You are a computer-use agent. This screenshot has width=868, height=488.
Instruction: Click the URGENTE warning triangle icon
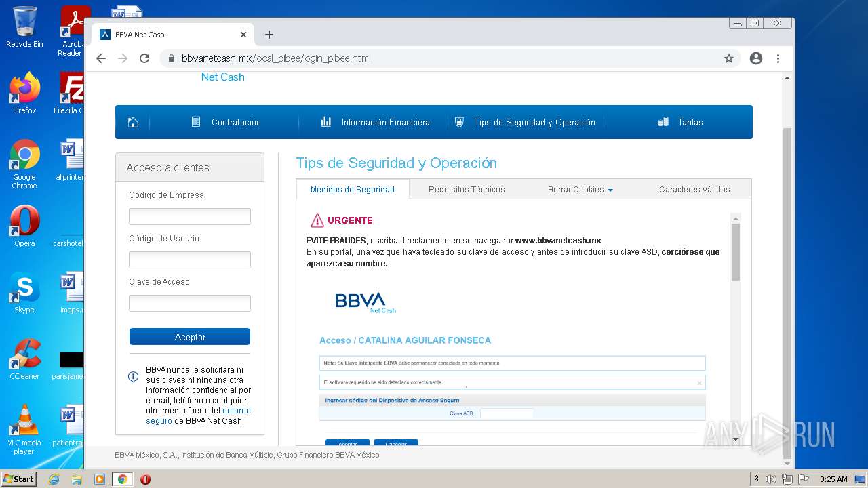point(317,220)
